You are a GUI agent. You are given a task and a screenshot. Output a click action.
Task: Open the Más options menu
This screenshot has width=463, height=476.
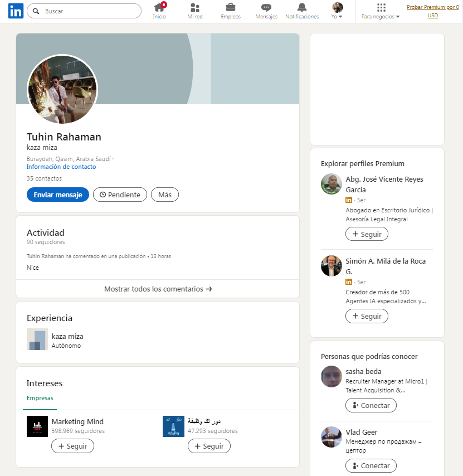click(x=165, y=195)
